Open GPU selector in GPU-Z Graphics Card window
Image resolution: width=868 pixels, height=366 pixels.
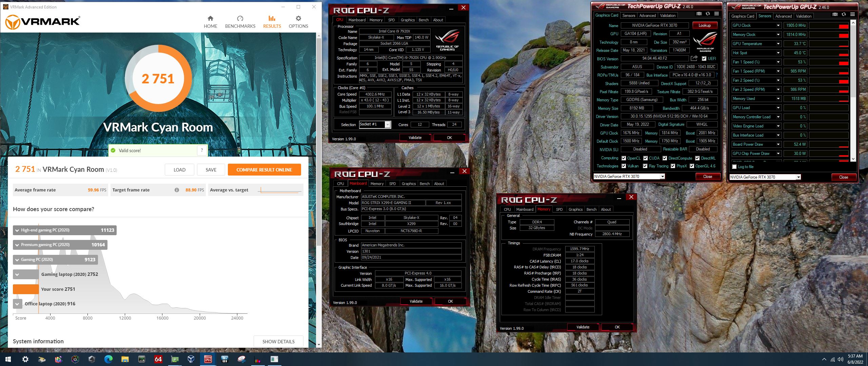coord(629,177)
